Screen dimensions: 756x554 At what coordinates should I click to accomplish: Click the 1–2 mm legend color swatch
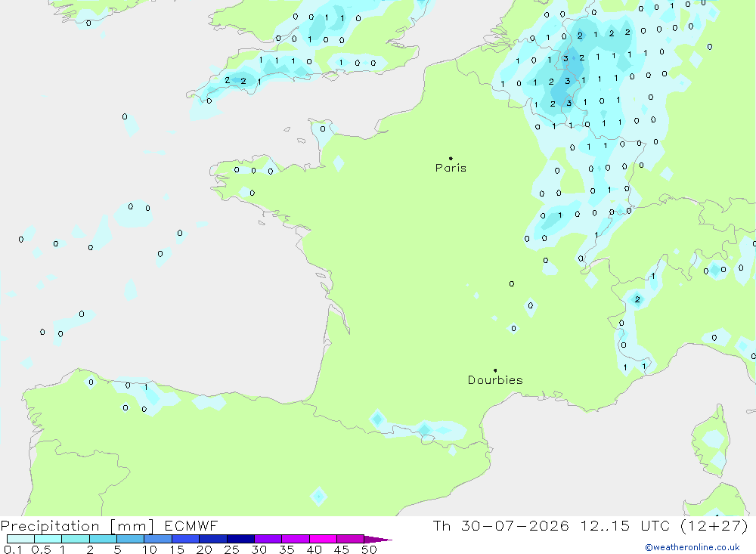(75, 539)
